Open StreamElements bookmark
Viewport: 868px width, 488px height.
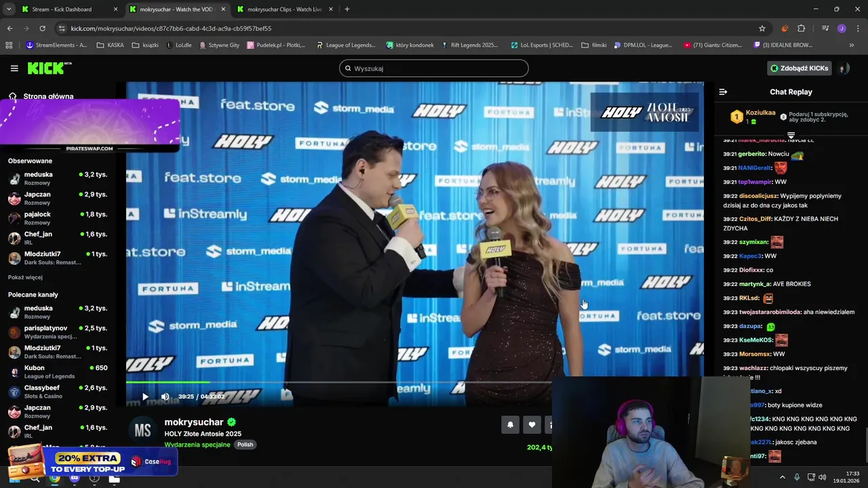pyautogui.click(x=56, y=45)
